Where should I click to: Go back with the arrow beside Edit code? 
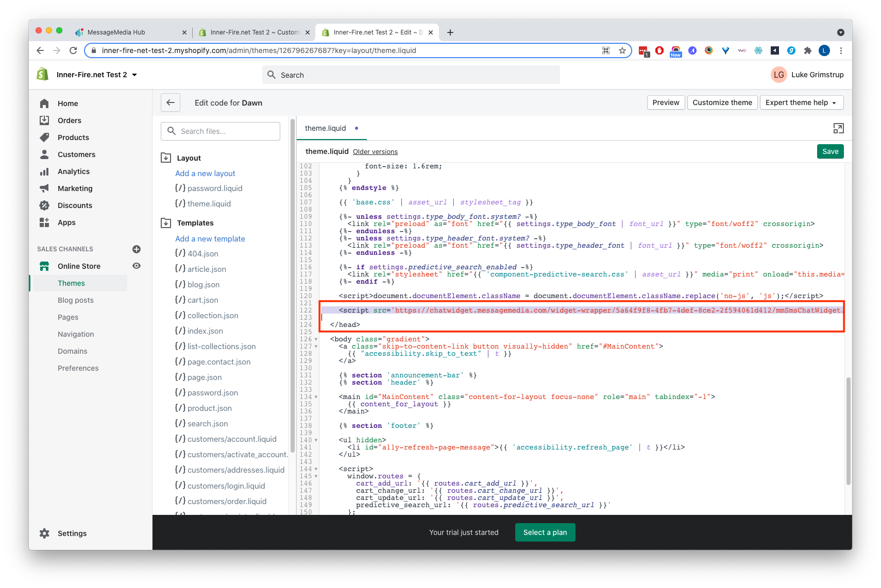coord(171,102)
